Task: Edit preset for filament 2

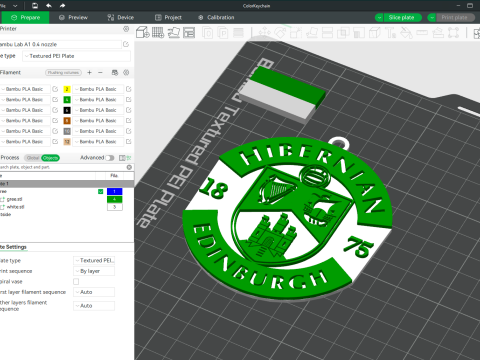Action: pos(129,89)
